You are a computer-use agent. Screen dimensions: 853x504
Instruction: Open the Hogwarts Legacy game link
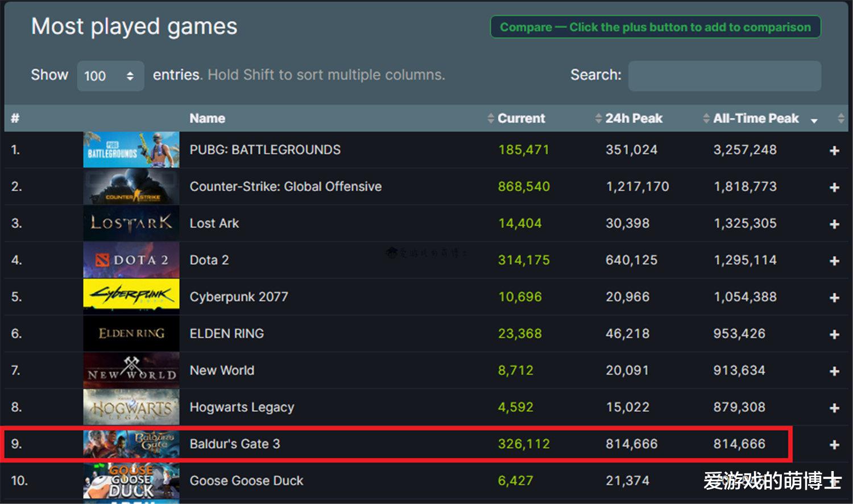click(242, 407)
